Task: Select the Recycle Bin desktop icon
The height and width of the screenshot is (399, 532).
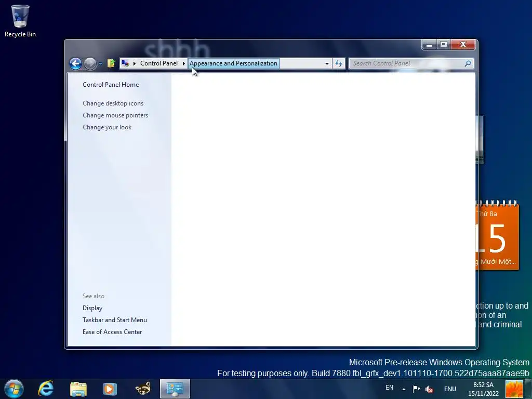Action: (20, 20)
